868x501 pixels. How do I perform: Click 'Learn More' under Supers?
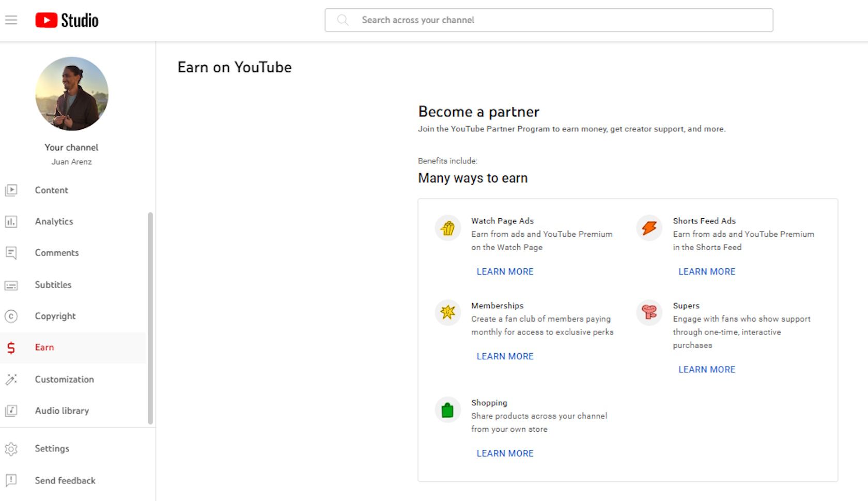(x=707, y=369)
